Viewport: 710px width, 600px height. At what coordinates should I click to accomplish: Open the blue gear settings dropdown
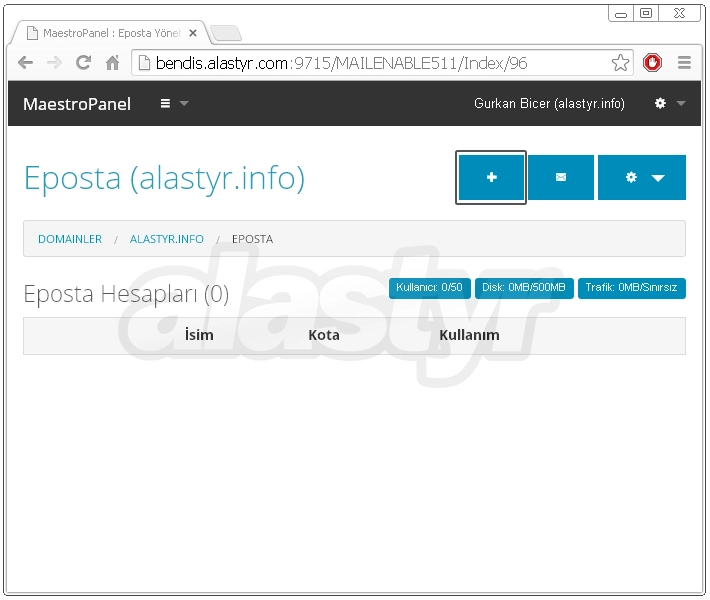click(642, 177)
